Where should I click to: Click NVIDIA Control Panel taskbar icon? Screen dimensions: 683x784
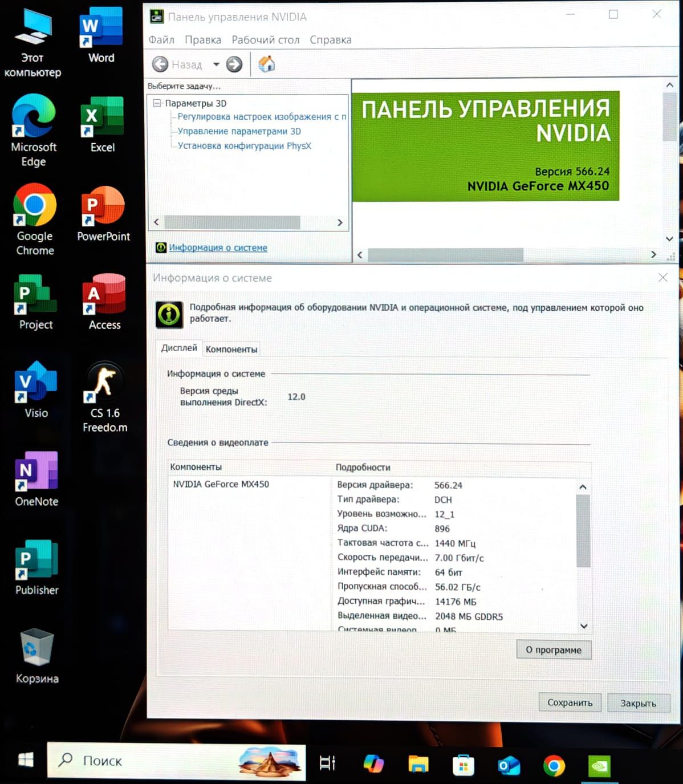(x=599, y=766)
